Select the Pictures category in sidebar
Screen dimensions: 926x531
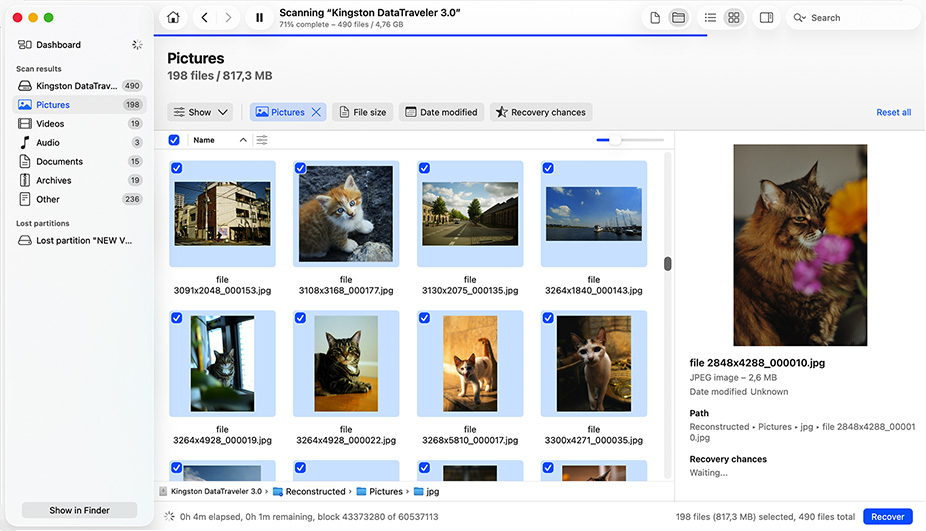point(79,105)
